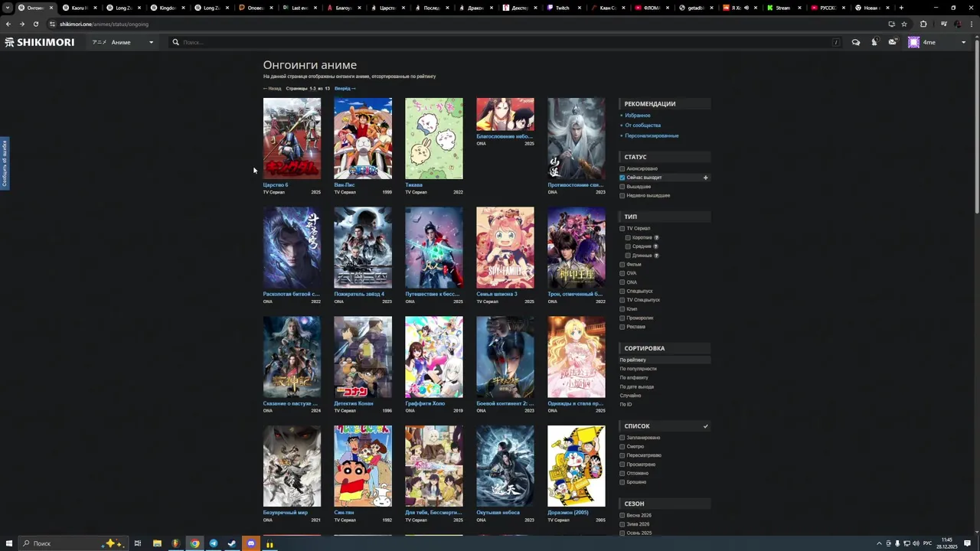
Task: Enable the Анонсировано status checkbox
Action: [x=622, y=169]
